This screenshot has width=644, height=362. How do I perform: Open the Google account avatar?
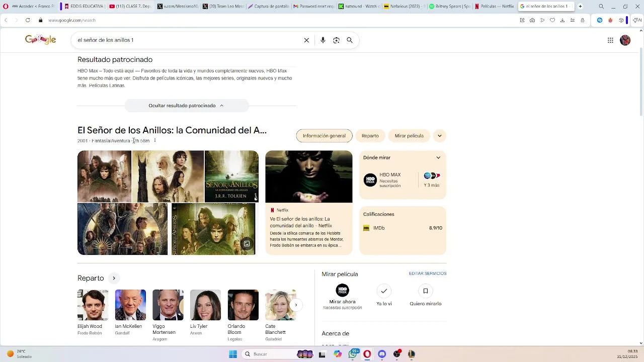coord(625,40)
